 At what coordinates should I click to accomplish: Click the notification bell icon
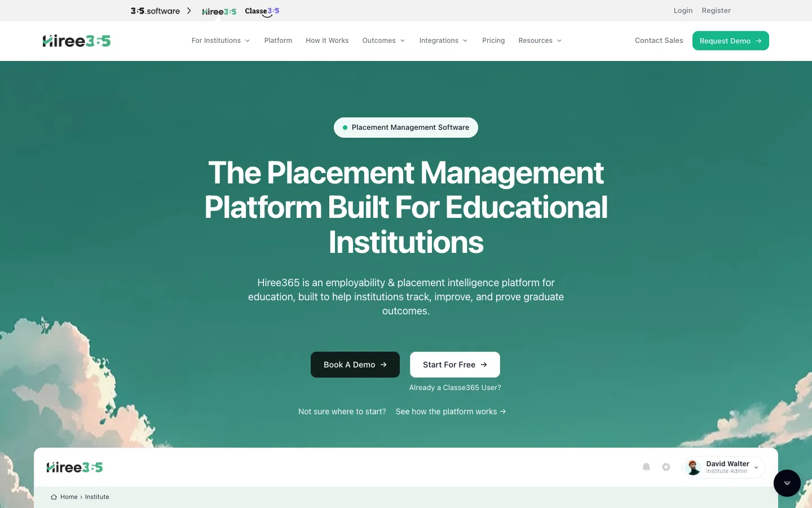pyautogui.click(x=647, y=467)
